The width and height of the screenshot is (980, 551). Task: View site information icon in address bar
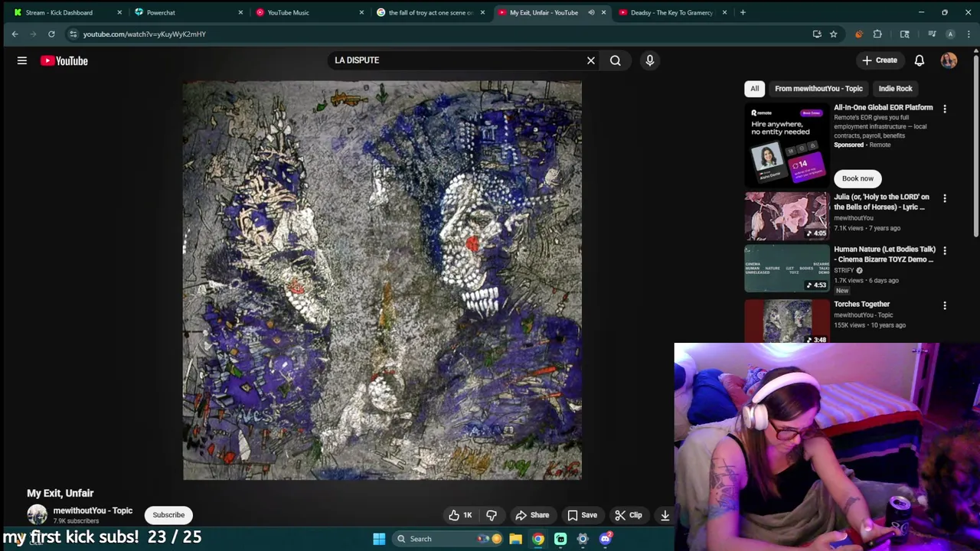73,34
